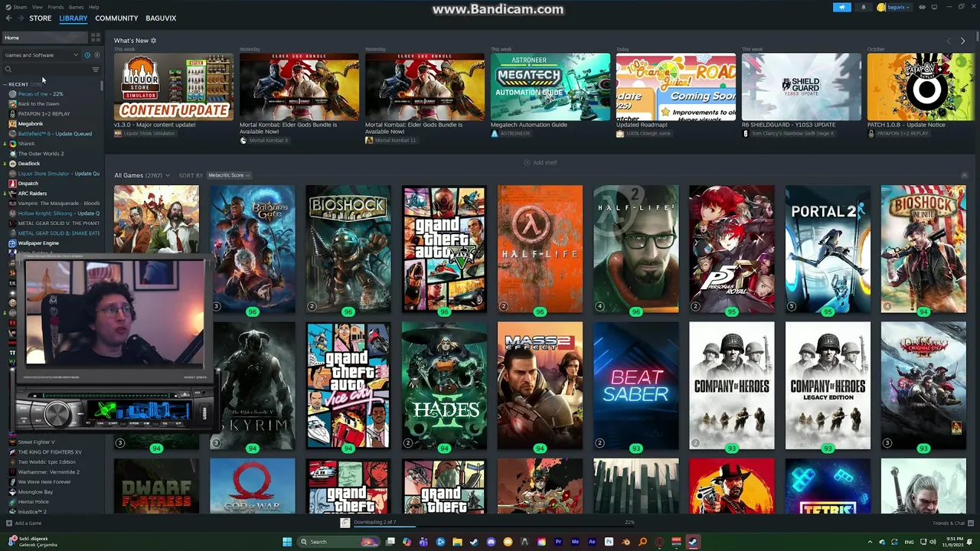Image resolution: width=980 pixels, height=551 pixels.
Task: Click the Windows taskbar Search box
Action: click(x=339, y=542)
